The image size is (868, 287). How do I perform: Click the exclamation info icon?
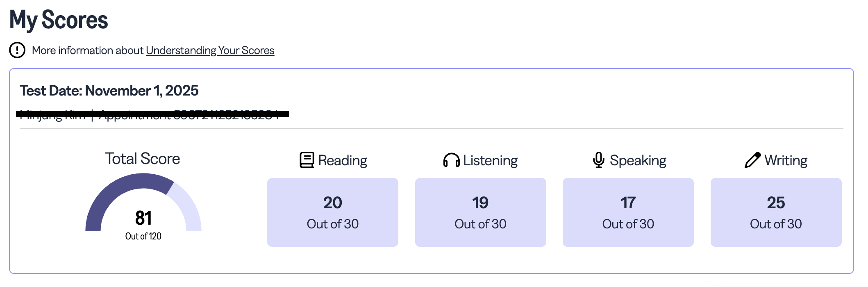pos(17,50)
